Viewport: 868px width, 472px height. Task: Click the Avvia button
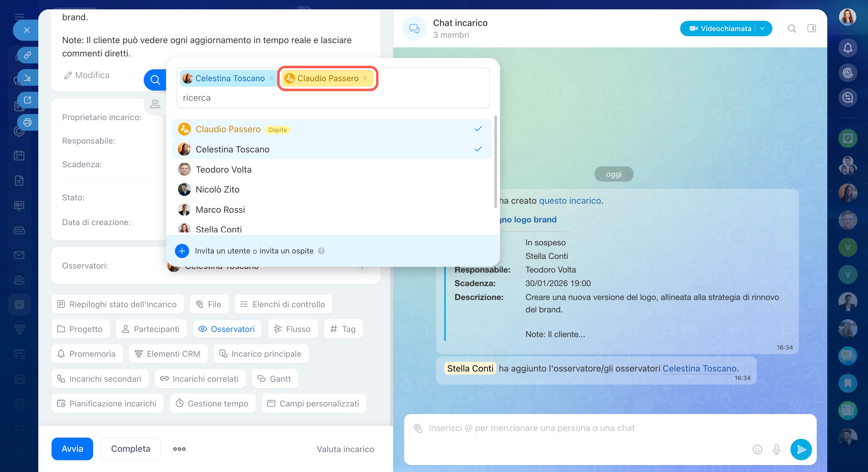coord(72,449)
